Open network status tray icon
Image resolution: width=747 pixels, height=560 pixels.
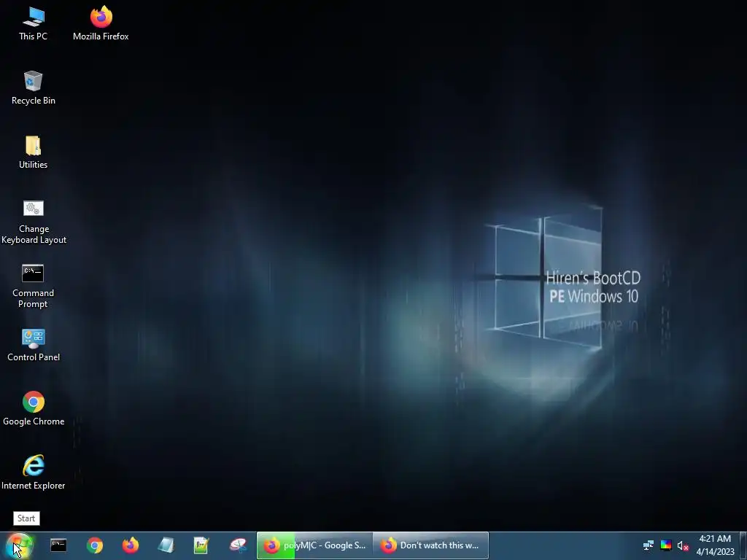[x=649, y=545]
